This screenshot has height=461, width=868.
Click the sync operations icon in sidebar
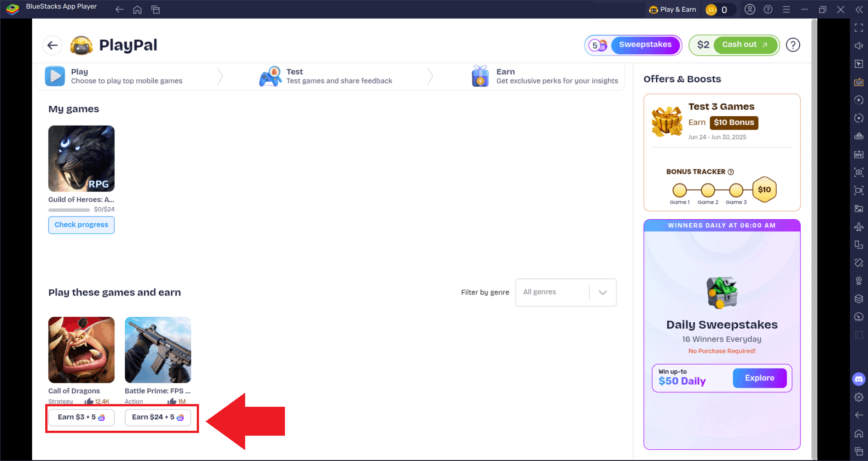[x=859, y=118]
